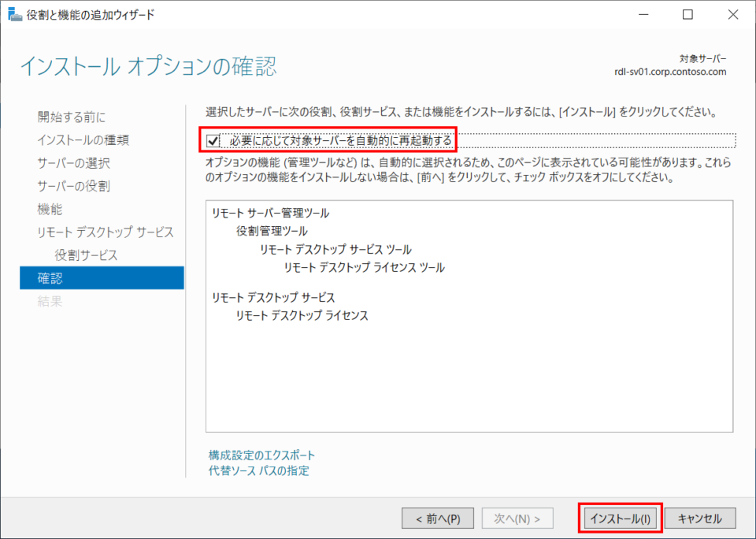756x539 pixels.
Task: Click the インストール(I) button
Action: (x=620, y=519)
